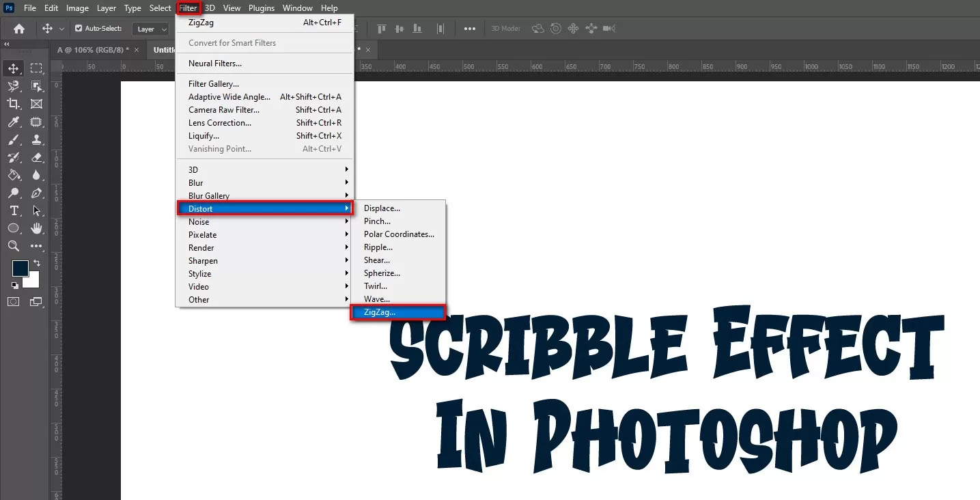This screenshot has width=980, height=500.
Task: Expand the Noise submenu
Action: 265,221
